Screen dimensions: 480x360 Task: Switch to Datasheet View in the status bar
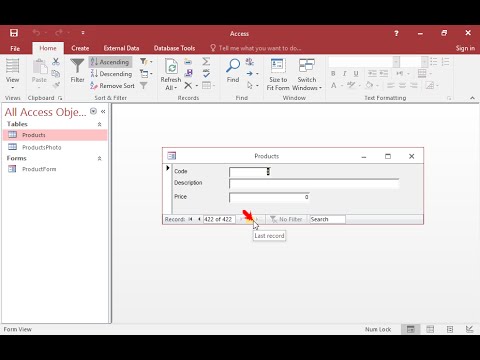pyautogui.click(x=430, y=329)
